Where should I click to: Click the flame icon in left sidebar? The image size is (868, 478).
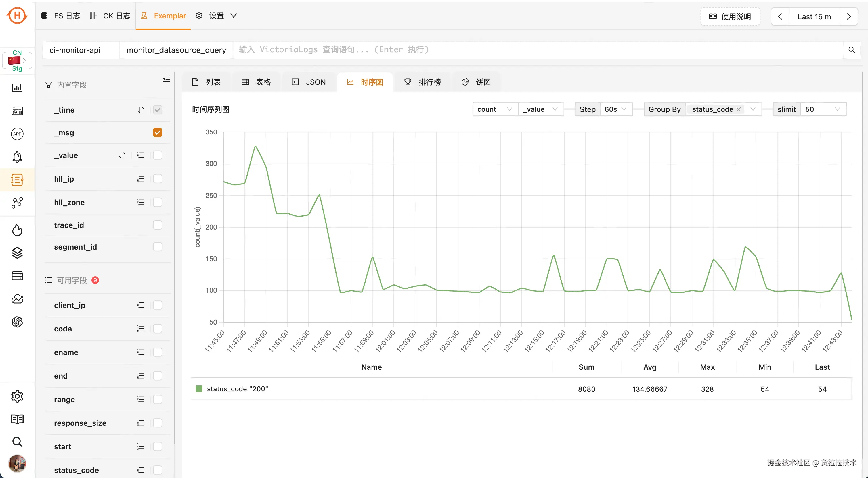click(17, 230)
